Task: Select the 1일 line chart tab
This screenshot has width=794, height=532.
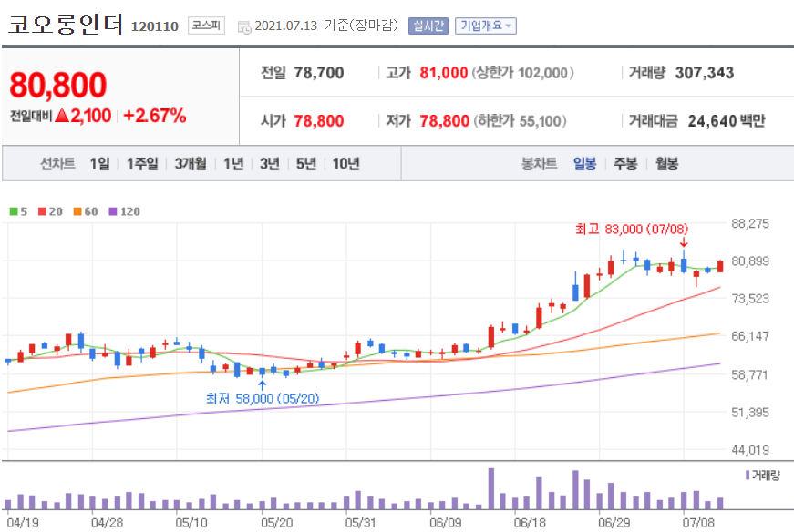Action: click(99, 163)
